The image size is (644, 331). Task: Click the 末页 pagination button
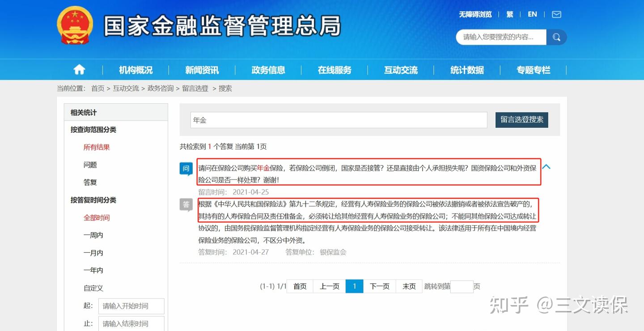coord(409,286)
